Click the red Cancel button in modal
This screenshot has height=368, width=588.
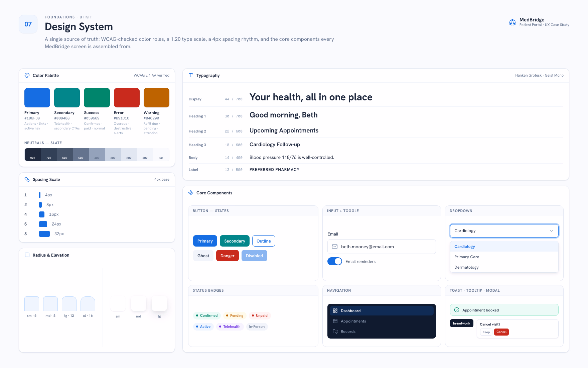[x=501, y=332]
